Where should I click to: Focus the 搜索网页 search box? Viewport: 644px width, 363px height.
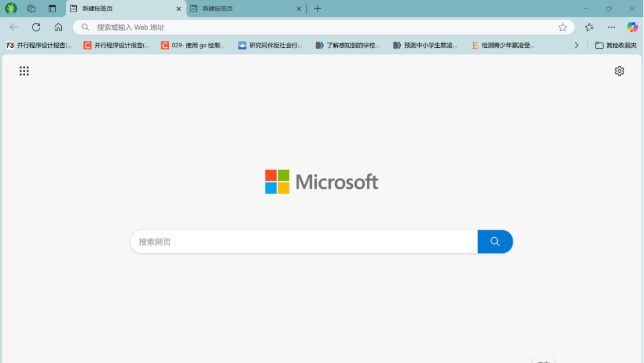(304, 242)
